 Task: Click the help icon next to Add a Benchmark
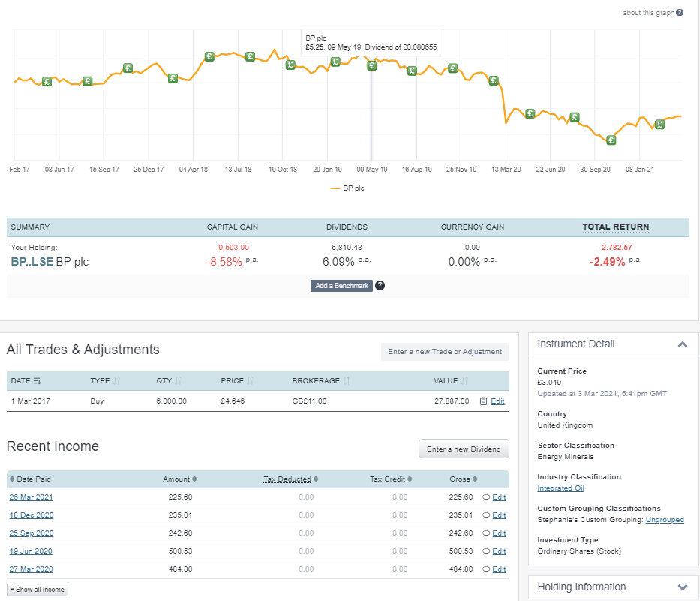[x=380, y=285]
